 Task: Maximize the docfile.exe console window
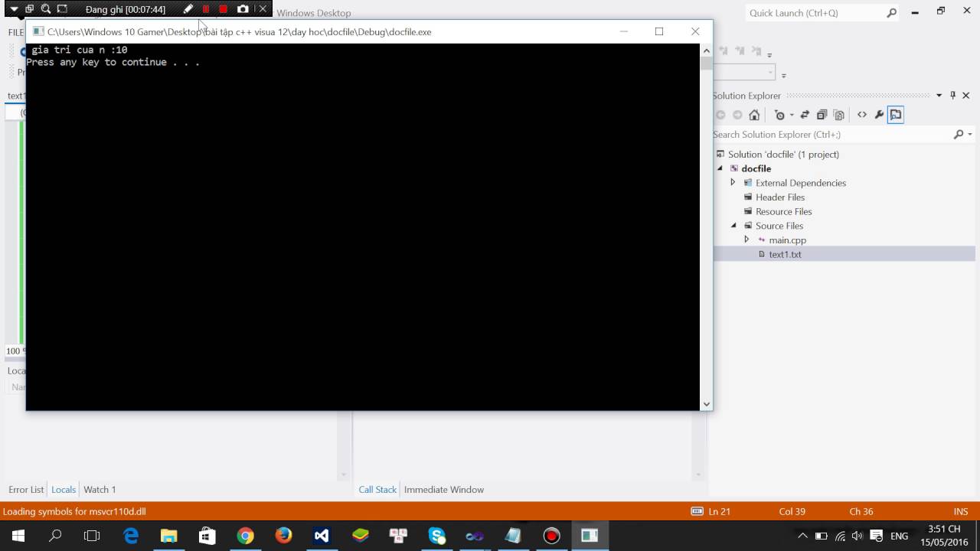click(x=659, y=31)
